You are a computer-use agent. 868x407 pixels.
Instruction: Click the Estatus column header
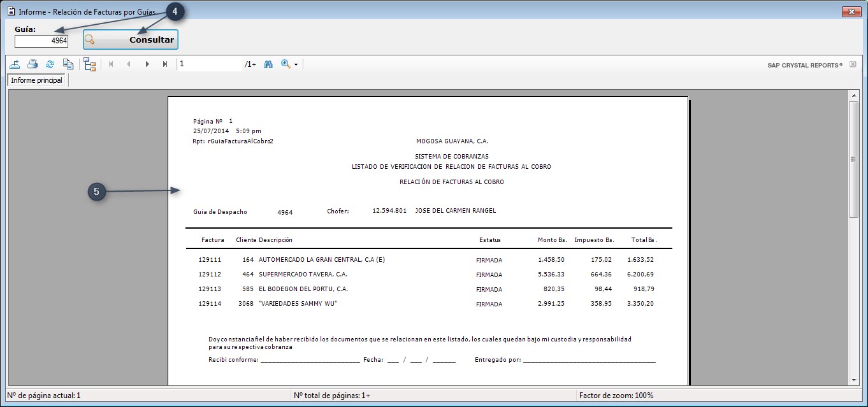pos(490,240)
